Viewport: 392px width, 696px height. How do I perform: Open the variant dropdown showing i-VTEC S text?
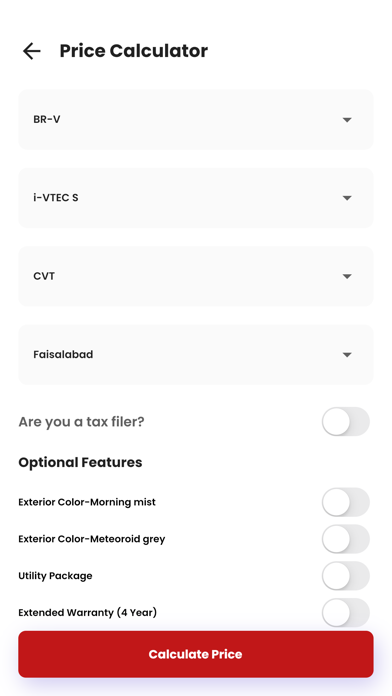point(196,198)
